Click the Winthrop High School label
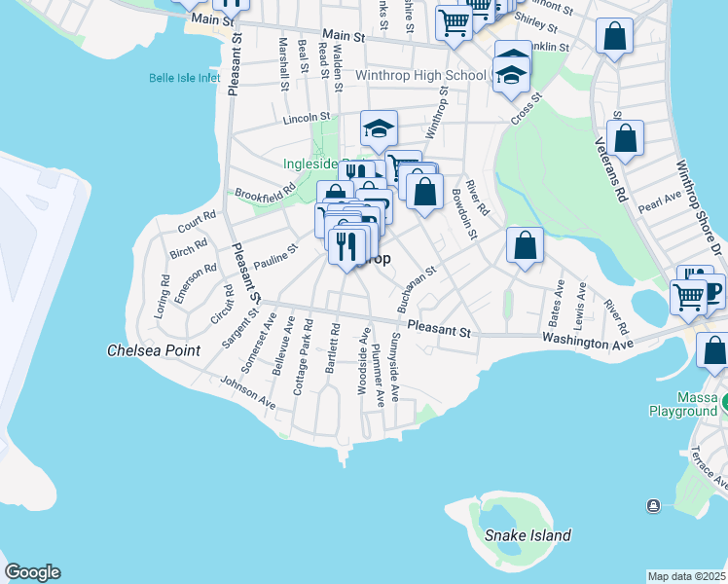Viewport: 728px width, 584px height. pyautogui.click(x=420, y=75)
